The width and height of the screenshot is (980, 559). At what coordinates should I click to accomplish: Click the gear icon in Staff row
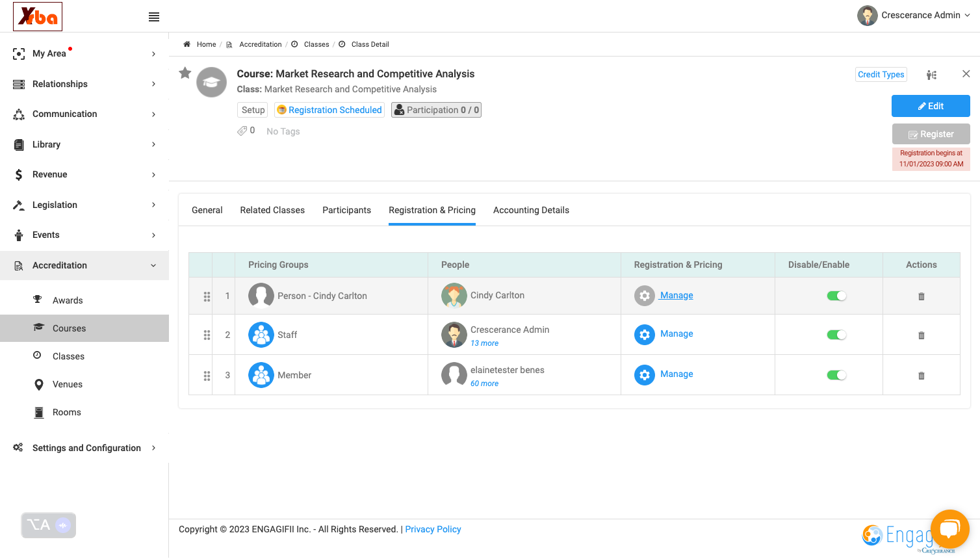coord(645,335)
